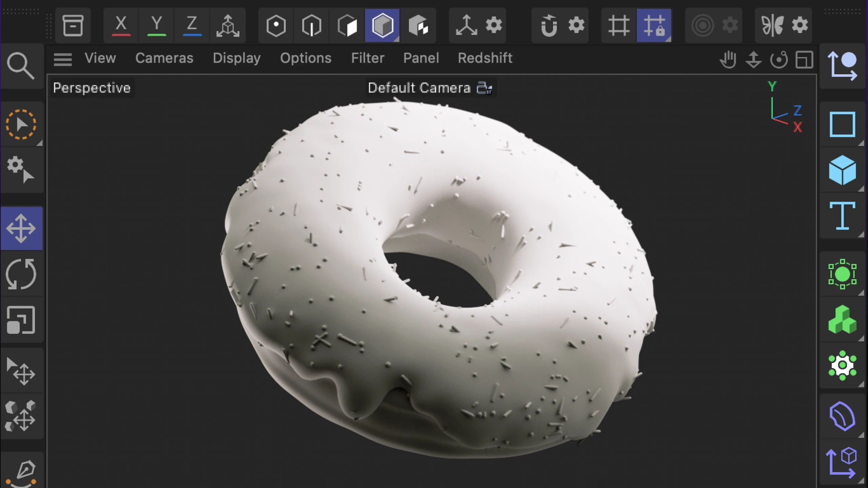868x488 pixels.
Task: Click the Text spline tool icon
Action: coord(842,216)
